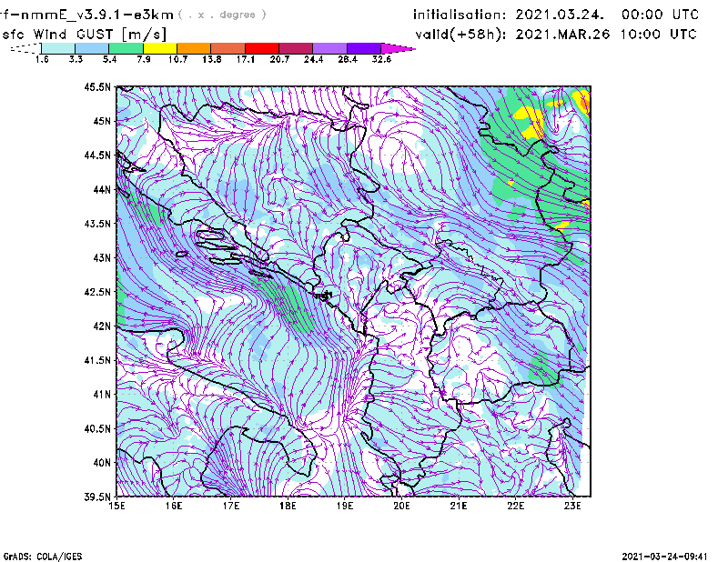Viewport: 728px width, 562px height.
Task: Click the 18E longitude label
Action: [288, 506]
